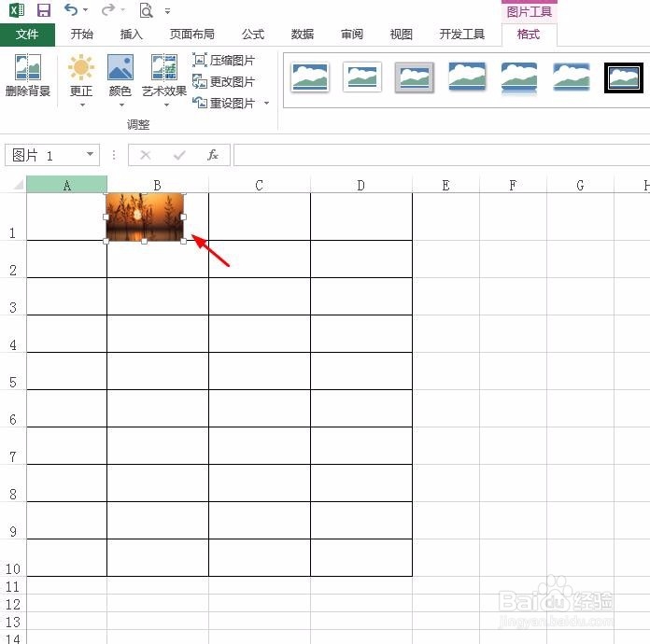650x644 pixels.
Task: Click the Undo arrow icon
Action: point(71,9)
